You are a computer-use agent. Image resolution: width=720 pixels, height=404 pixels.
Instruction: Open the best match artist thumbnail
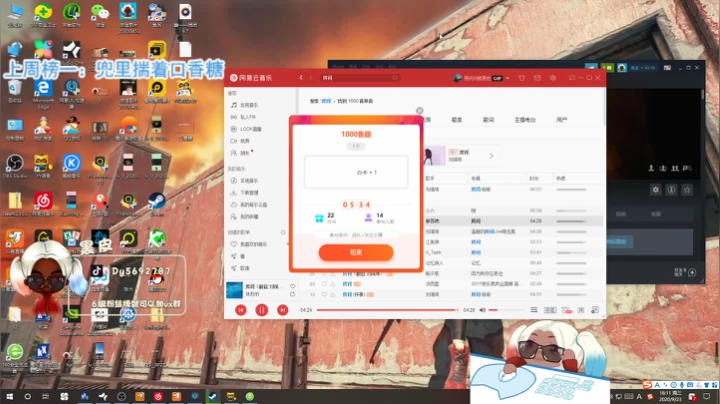(434, 156)
